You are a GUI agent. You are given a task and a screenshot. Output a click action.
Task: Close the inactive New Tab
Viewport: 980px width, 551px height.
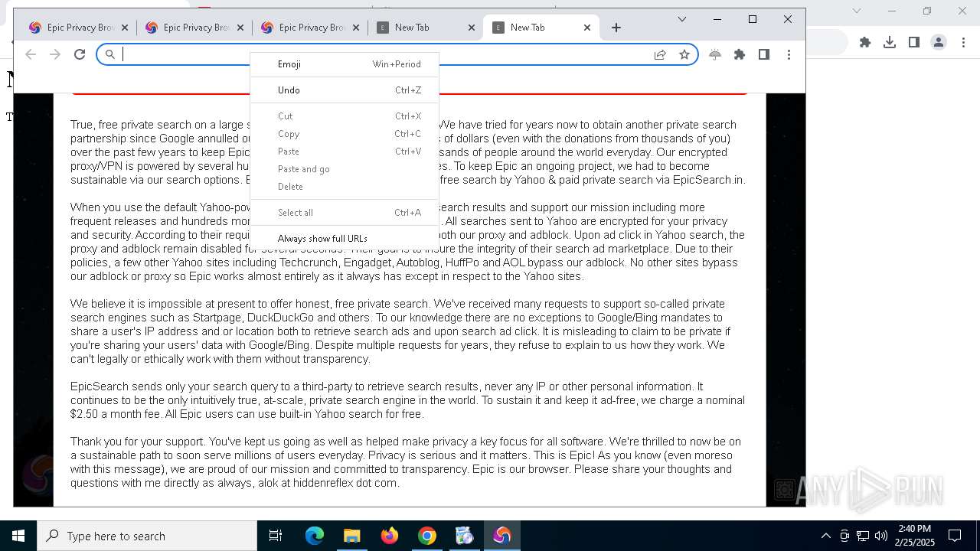coord(472,28)
